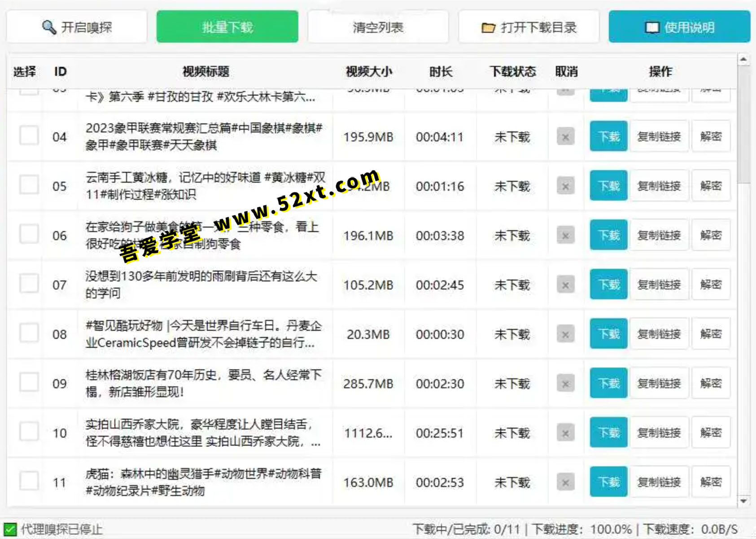The height and width of the screenshot is (539, 756).
Task: Download video 06 with 下载 button
Action: tap(608, 235)
